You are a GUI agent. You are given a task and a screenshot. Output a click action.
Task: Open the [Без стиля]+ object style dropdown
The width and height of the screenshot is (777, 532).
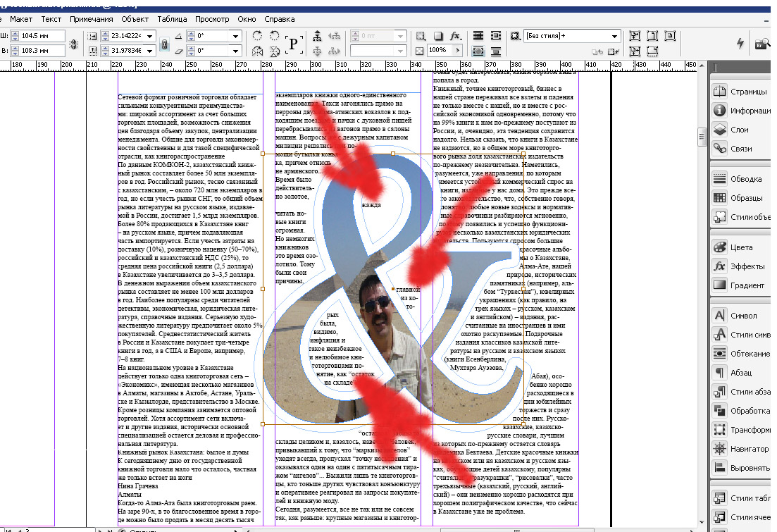click(614, 36)
